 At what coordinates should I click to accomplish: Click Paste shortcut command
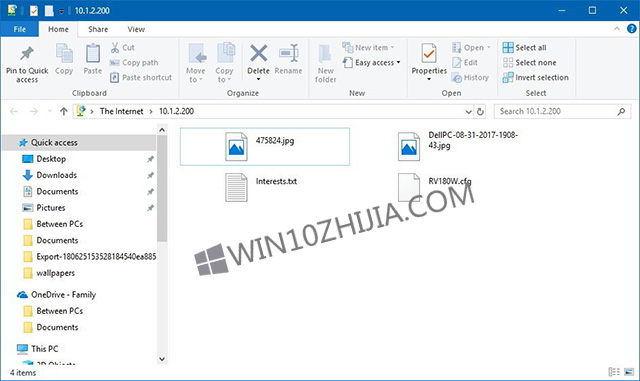coord(141,78)
